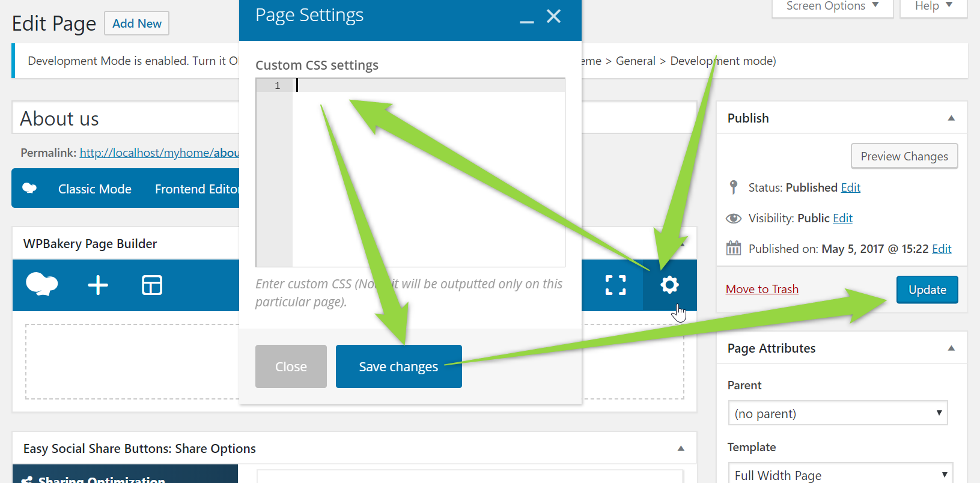The image size is (980, 483).
Task: Collapse the Publish panel
Action: tap(951, 118)
